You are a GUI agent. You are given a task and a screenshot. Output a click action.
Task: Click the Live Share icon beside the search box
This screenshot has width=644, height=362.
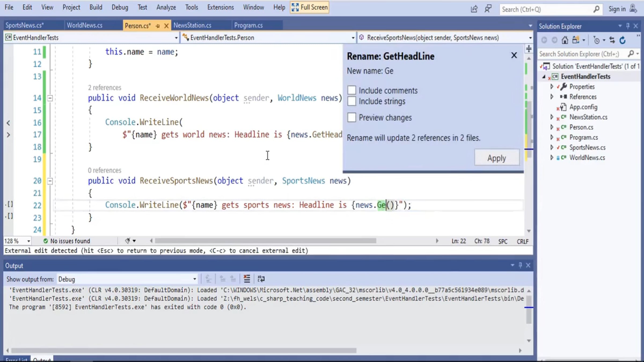pos(474,9)
